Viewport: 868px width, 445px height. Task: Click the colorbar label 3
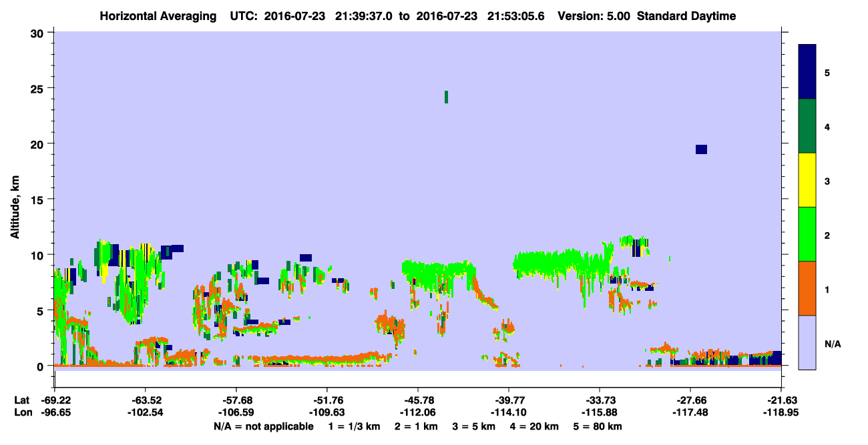(x=827, y=181)
